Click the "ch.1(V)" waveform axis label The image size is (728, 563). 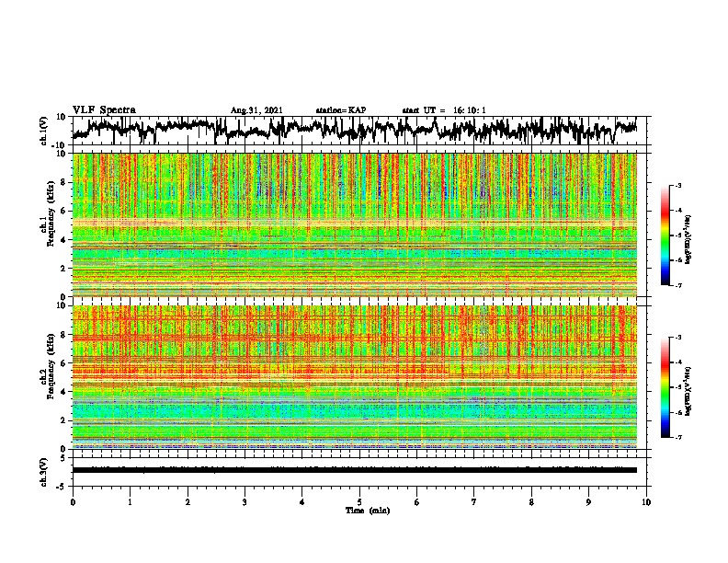tap(44, 131)
